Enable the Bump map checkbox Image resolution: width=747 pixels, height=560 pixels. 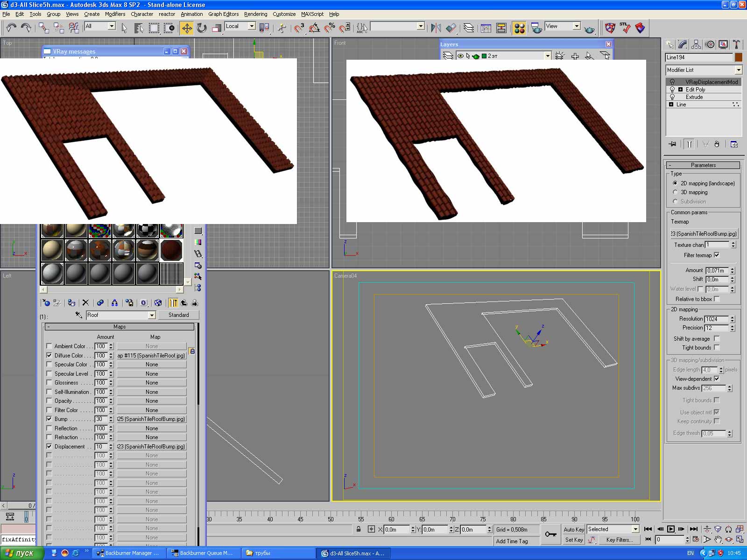49,419
